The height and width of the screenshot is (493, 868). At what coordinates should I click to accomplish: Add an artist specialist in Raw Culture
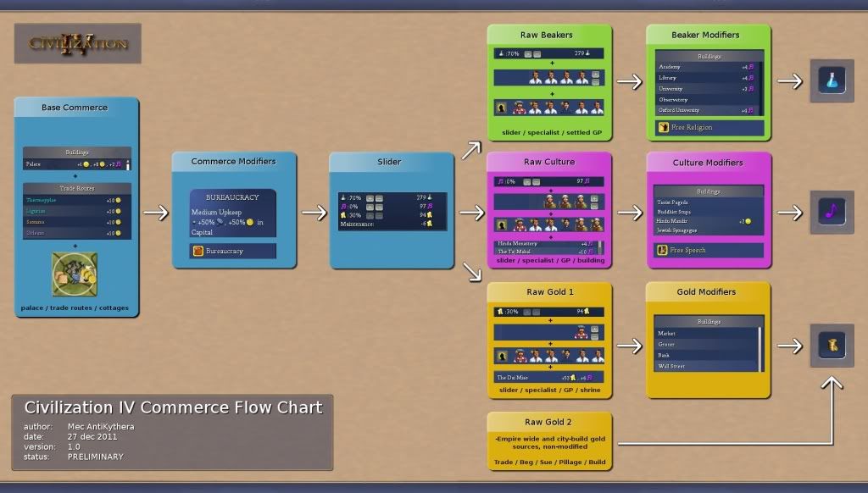coord(594,198)
